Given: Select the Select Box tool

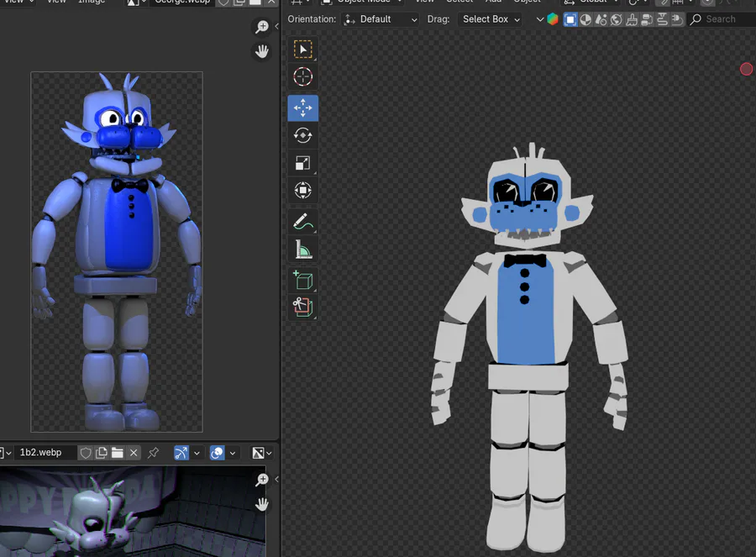Looking at the screenshot, I should pyautogui.click(x=302, y=50).
